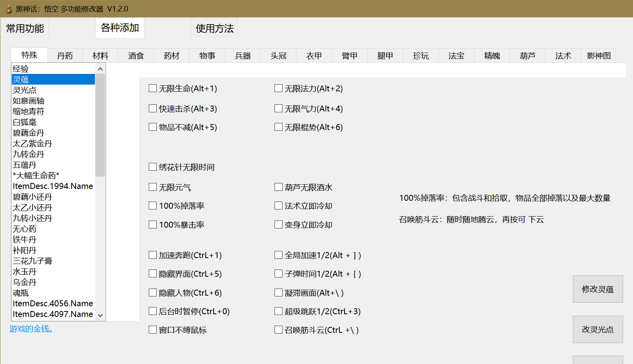The image size is (633, 364).
Task: Enable 无限元气 checkbox
Action: click(x=153, y=187)
